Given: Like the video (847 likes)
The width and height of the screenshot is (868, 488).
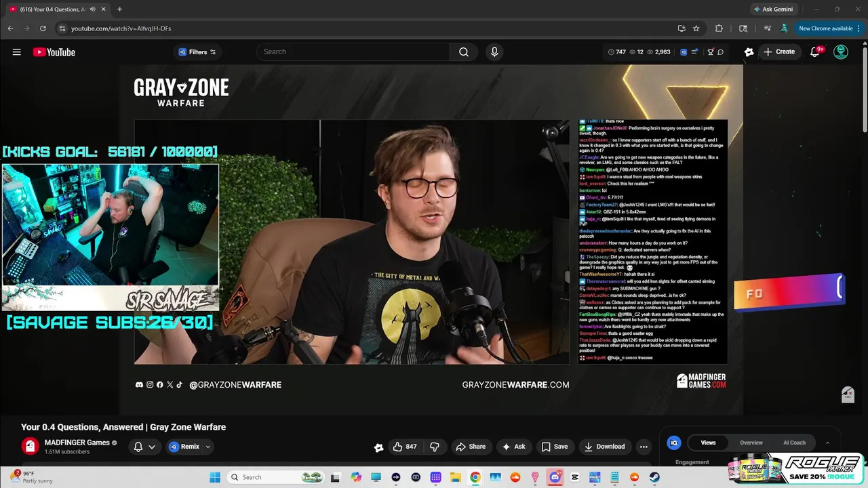Looking at the screenshot, I should tap(405, 447).
